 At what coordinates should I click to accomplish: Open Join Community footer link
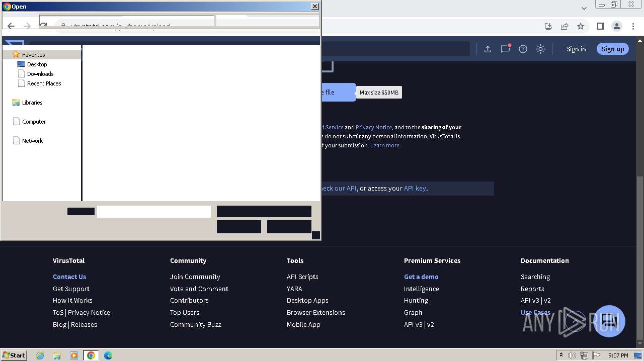point(195,277)
